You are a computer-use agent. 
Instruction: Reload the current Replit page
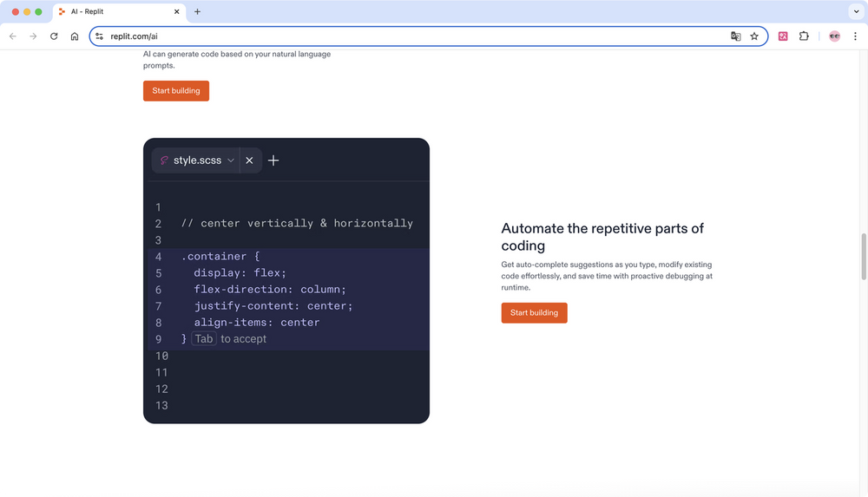pos(54,36)
